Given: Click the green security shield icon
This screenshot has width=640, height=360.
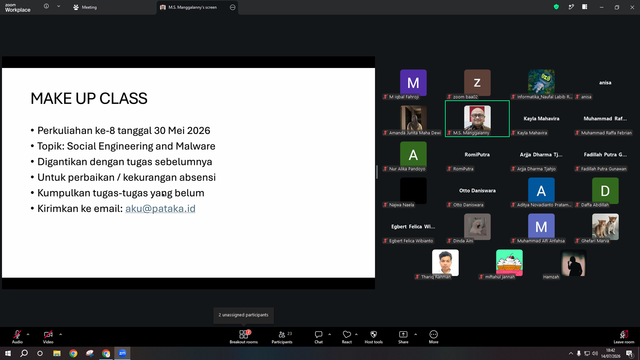Looking at the screenshot, I should pyautogui.click(x=556, y=7).
